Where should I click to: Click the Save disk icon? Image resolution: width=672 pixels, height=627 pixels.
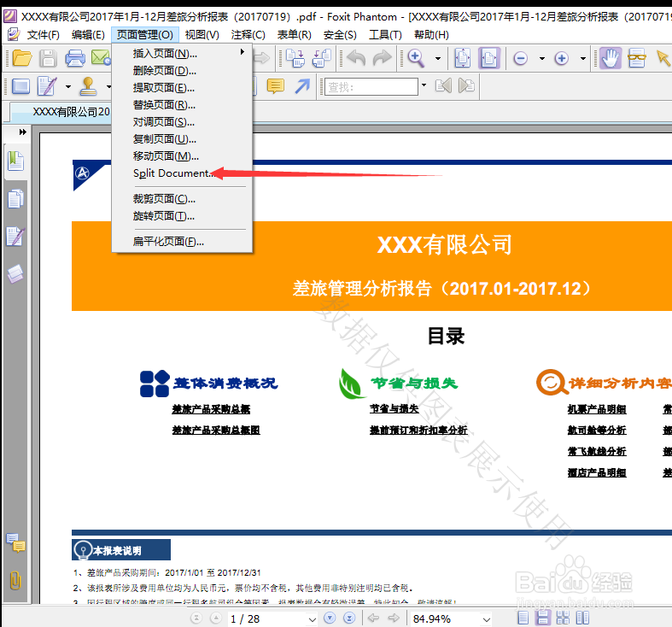(48, 58)
